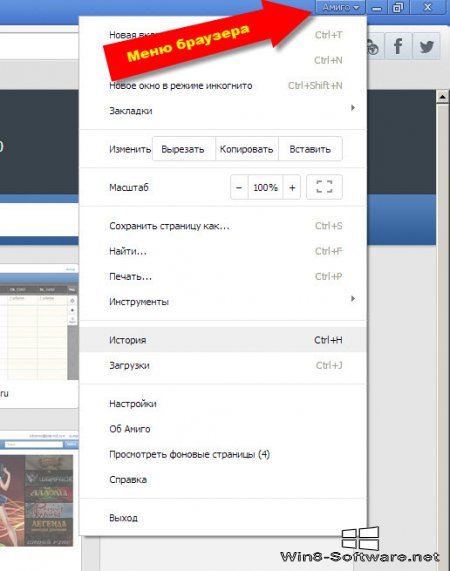Screen dimensions: 450x571
Task: Click the scrollbar up arrow on the page
Action: click(442, 97)
